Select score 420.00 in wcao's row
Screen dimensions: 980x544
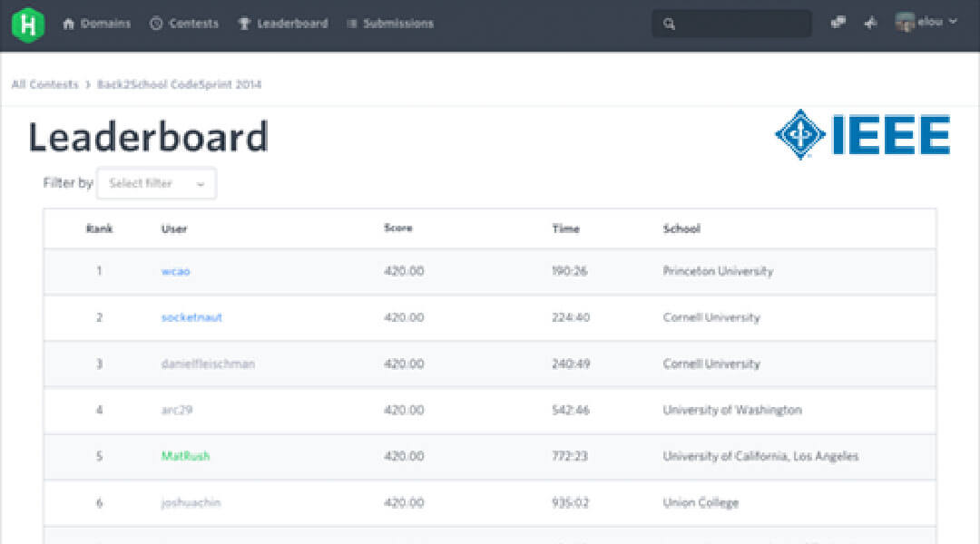click(x=404, y=271)
